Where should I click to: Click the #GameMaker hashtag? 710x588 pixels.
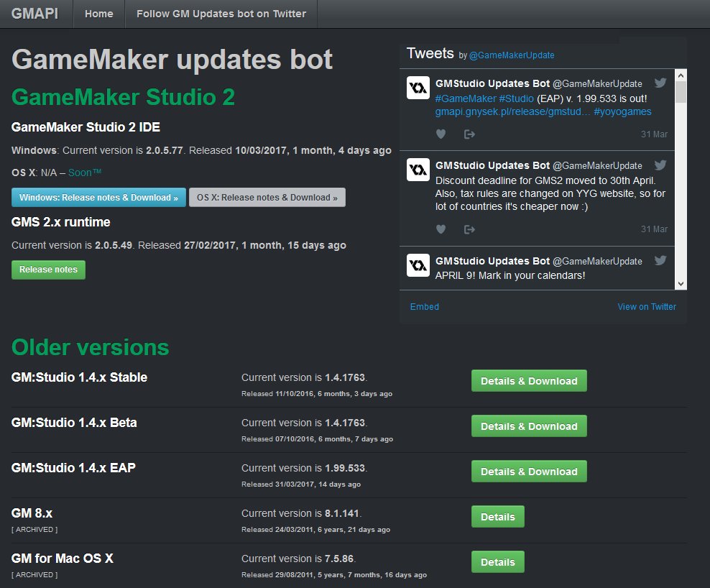point(466,98)
